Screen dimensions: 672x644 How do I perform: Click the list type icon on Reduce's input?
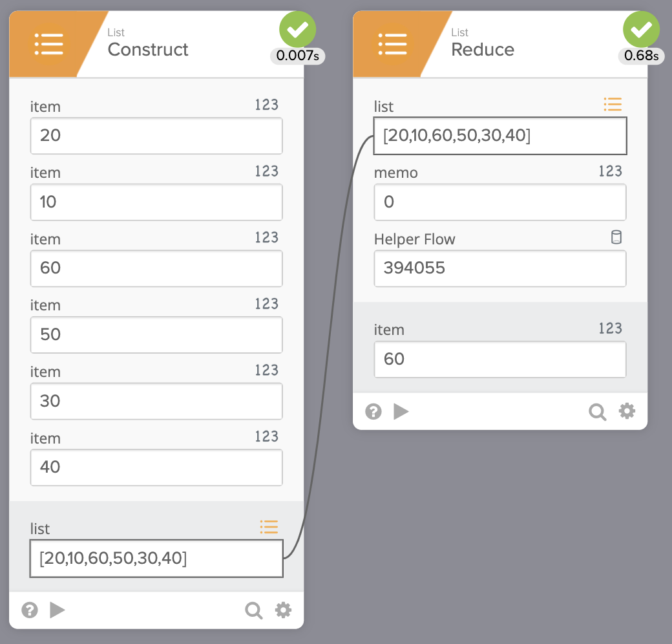point(613,103)
